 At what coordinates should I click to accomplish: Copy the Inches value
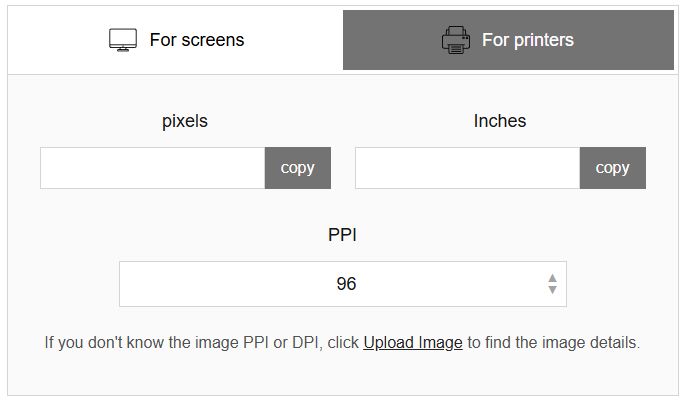tap(613, 168)
